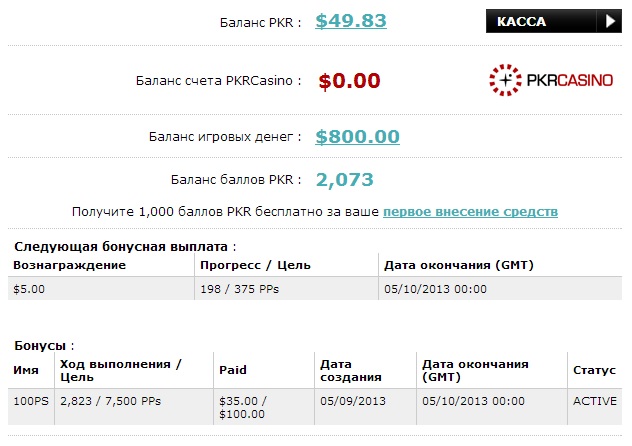Select the 100PS bonus name cell
The image size is (632, 446).
(31, 401)
